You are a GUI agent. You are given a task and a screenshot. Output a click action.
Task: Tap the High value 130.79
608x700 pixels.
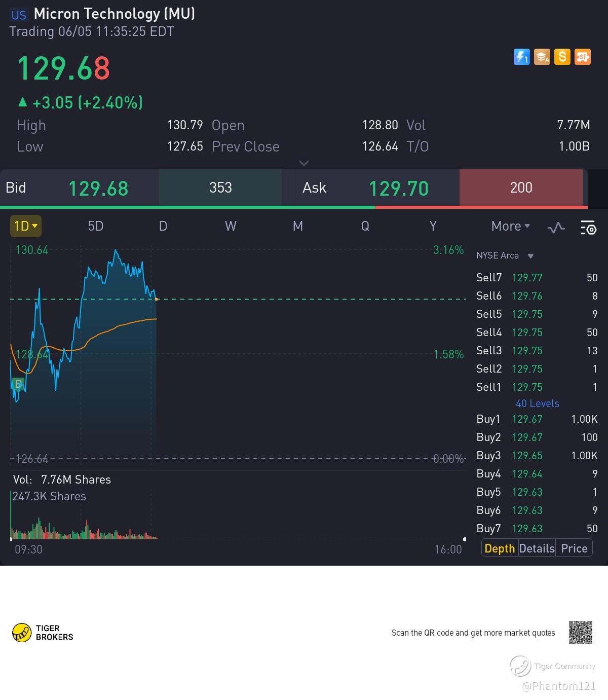[x=185, y=125]
